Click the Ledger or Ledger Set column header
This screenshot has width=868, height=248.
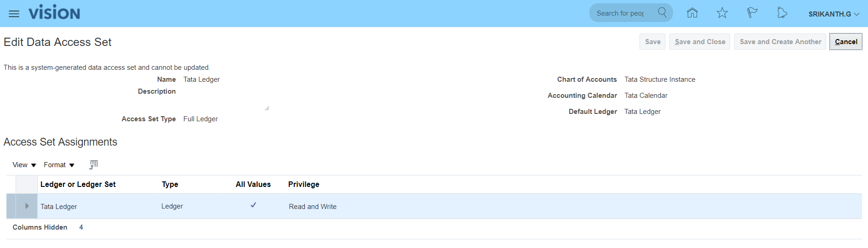tap(78, 184)
